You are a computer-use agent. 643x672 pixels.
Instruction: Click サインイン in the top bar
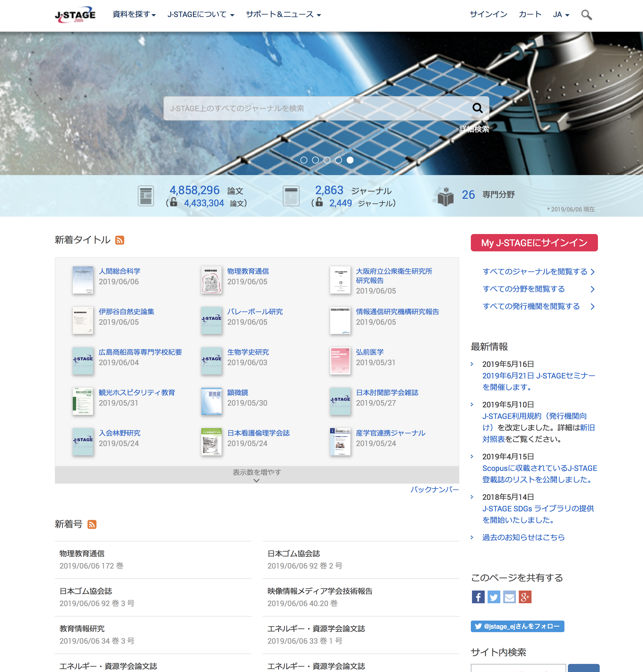click(488, 14)
